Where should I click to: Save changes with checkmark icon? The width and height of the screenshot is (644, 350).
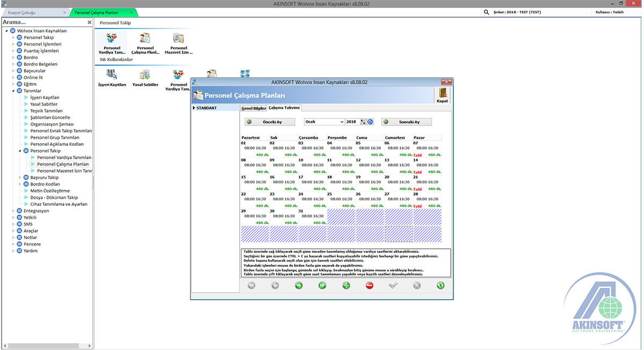(x=393, y=286)
